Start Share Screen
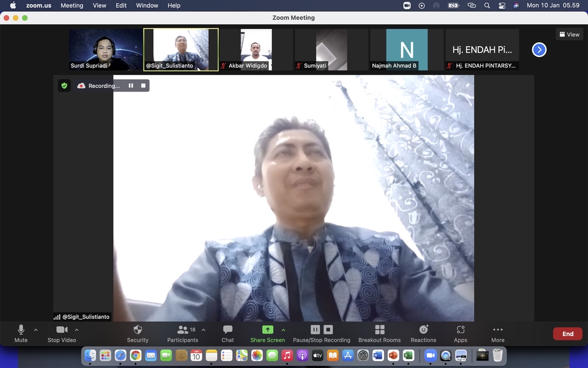Image resolution: width=588 pixels, height=368 pixels. (x=268, y=334)
